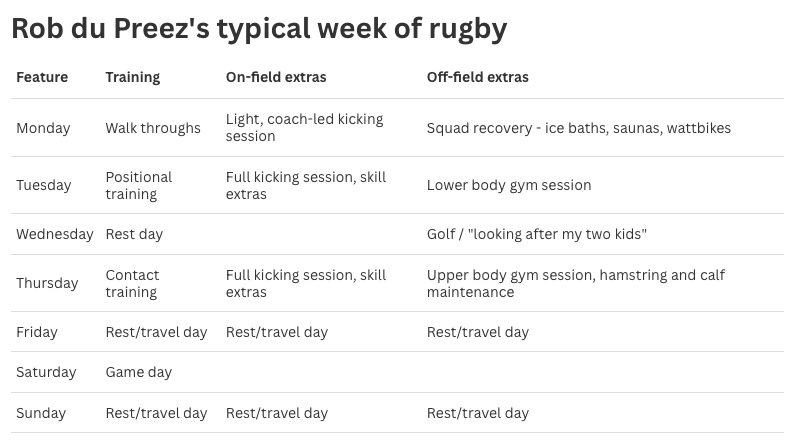Screen dimensions: 794x444
Task: Click the Lower body gym session cell
Action: click(509, 185)
